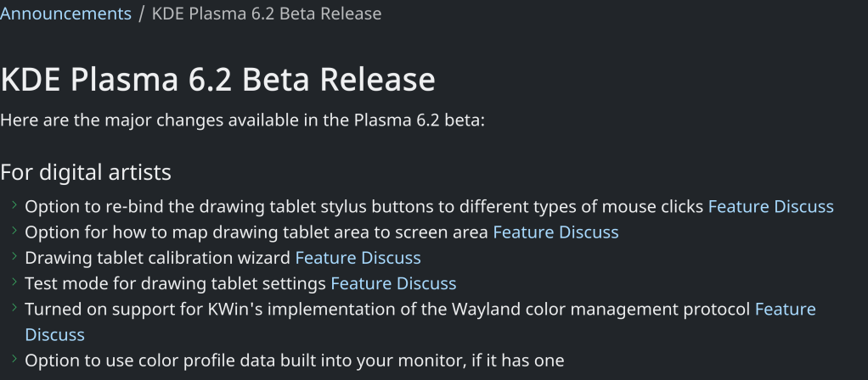868x380 pixels.
Task: Click the large KDE Plasma 6.2 Beta Release heading
Action: pyautogui.click(x=217, y=80)
